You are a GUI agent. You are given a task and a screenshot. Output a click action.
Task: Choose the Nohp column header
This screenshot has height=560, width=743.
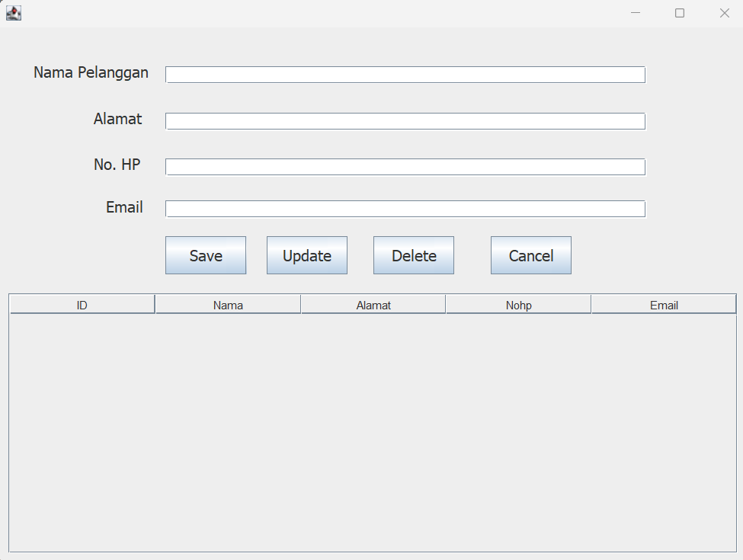518,305
